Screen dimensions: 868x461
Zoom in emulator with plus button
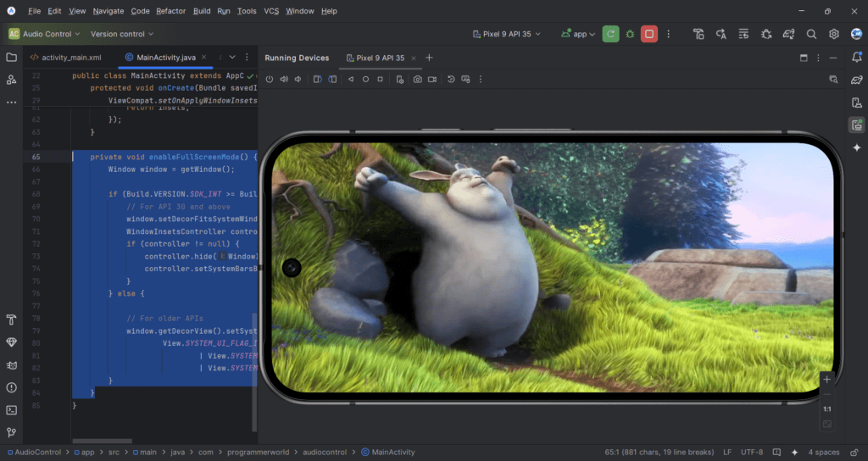pyautogui.click(x=827, y=380)
